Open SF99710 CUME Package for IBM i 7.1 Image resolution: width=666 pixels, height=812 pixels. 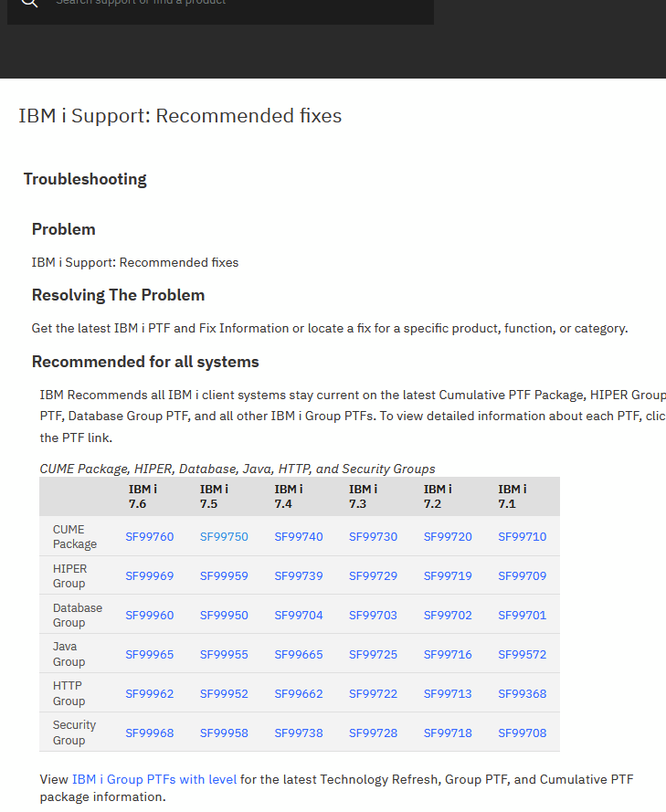tap(522, 537)
